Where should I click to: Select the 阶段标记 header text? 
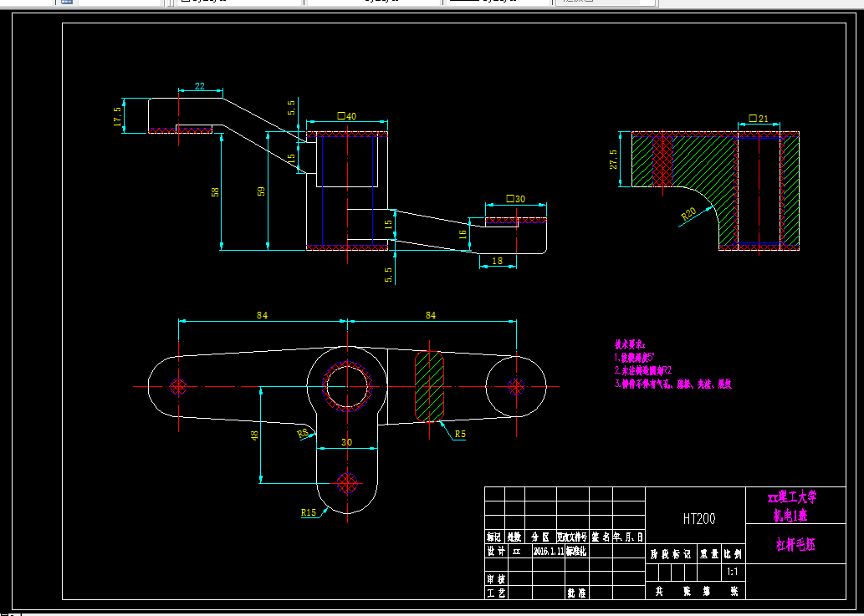(x=671, y=554)
